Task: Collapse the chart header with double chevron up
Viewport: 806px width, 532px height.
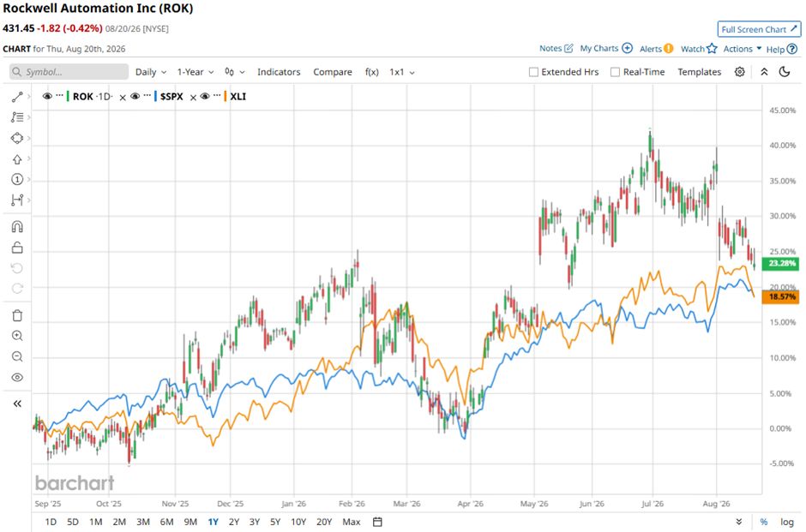Action: [x=764, y=72]
